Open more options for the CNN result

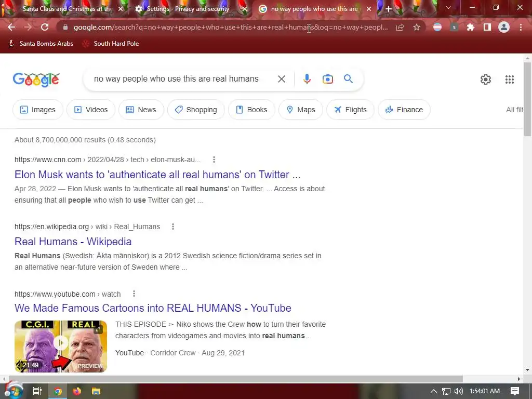tap(214, 159)
